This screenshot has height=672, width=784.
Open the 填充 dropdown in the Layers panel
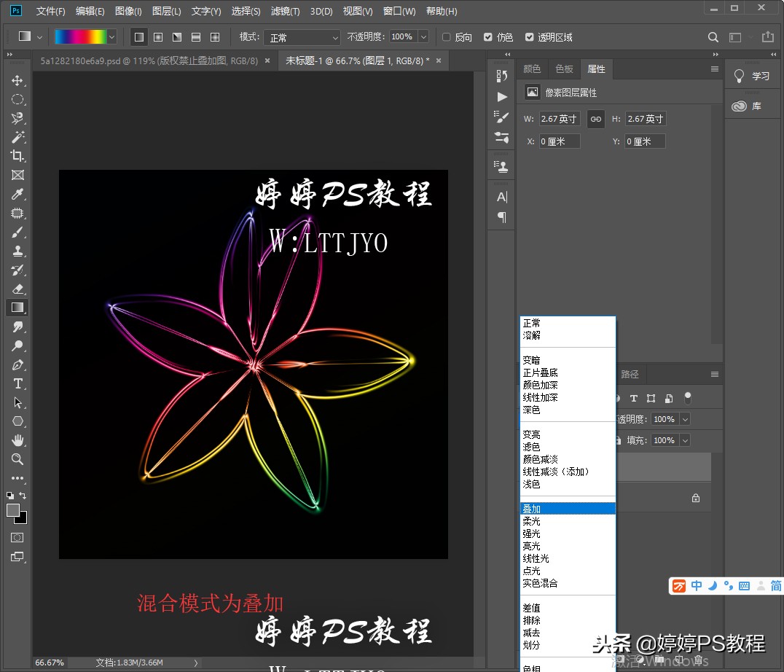click(x=685, y=439)
